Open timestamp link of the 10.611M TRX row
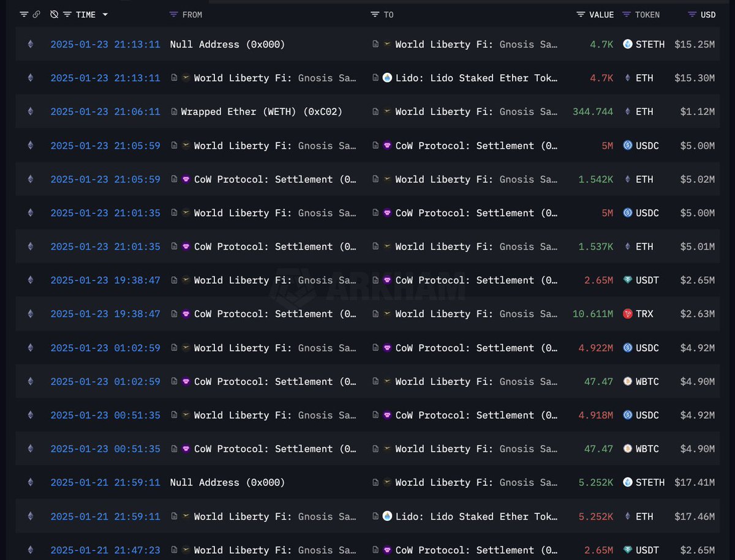735x560 pixels. pyautogui.click(x=105, y=314)
